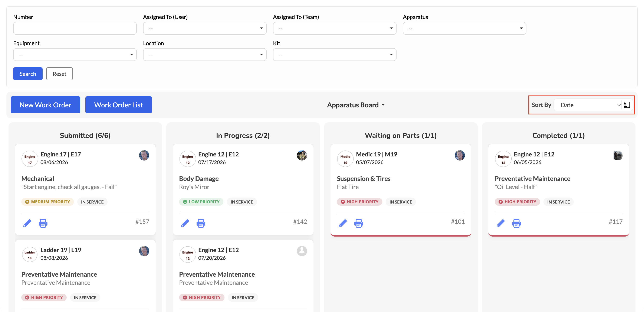644x312 pixels.
Task: Click assignee avatar on Ladder 19 card
Action: [144, 251]
